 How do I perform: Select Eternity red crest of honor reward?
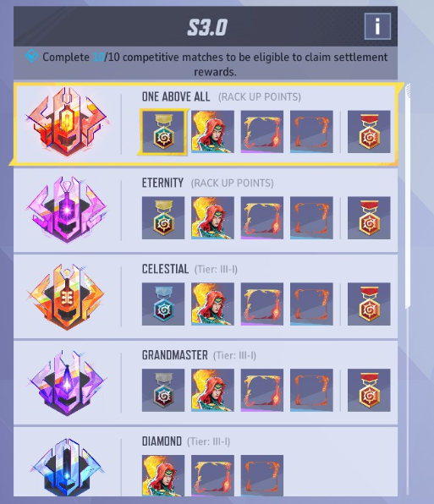[x=369, y=218]
